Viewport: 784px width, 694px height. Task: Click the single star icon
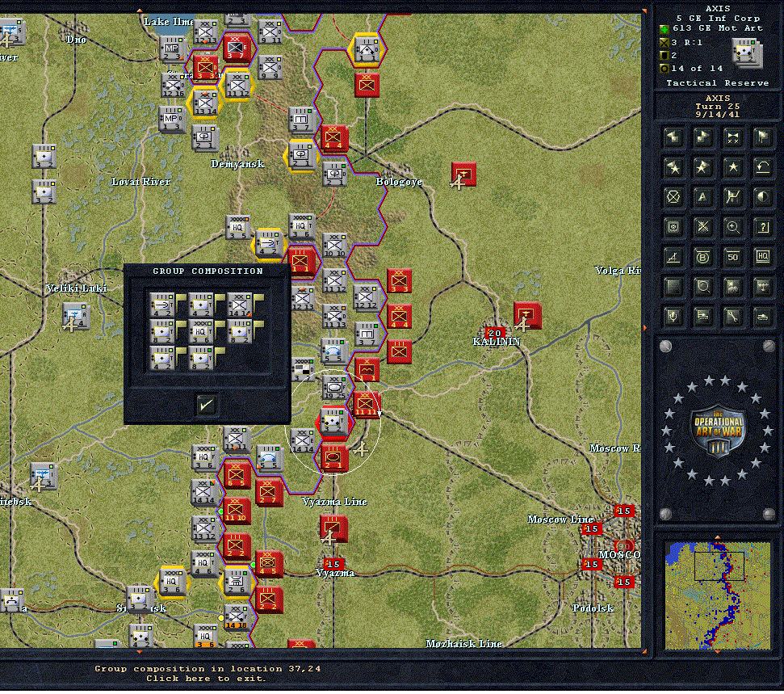pos(733,167)
